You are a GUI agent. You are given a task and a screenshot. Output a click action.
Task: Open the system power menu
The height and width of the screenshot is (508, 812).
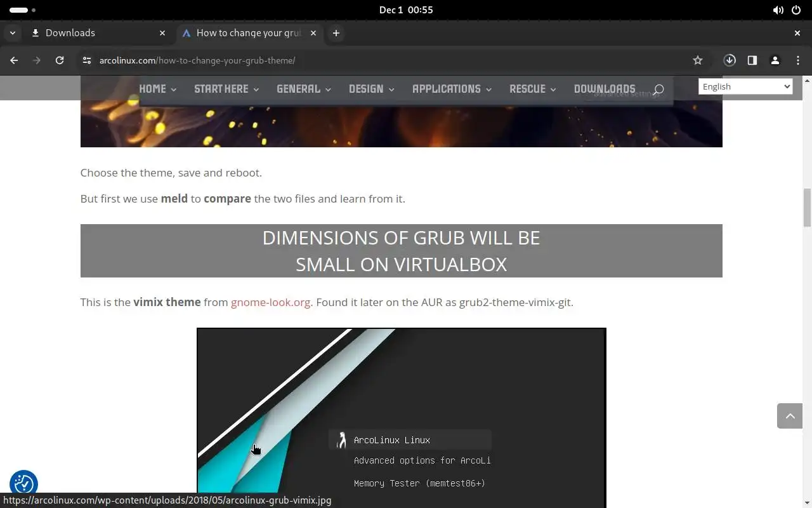coord(797,10)
